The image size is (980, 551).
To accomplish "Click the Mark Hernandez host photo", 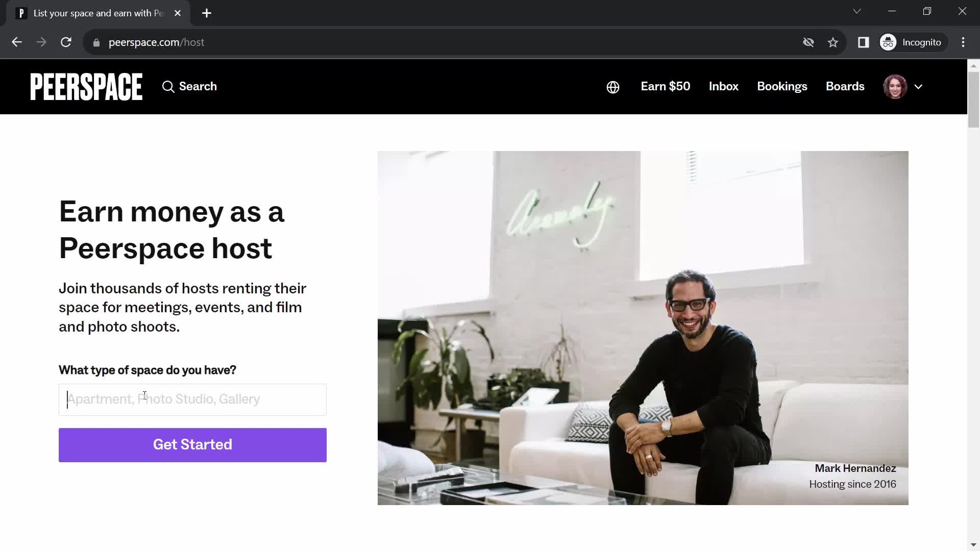I will tap(643, 328).
